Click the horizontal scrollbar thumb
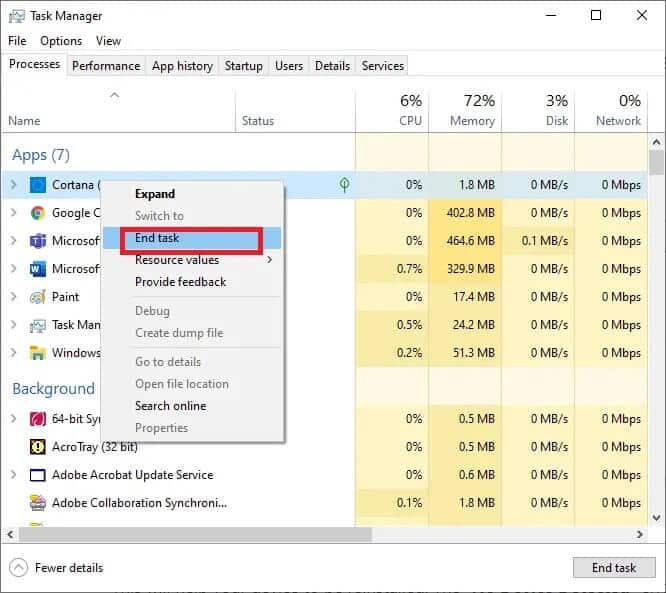This screenshot has height=593, width=666. (195, 534)
